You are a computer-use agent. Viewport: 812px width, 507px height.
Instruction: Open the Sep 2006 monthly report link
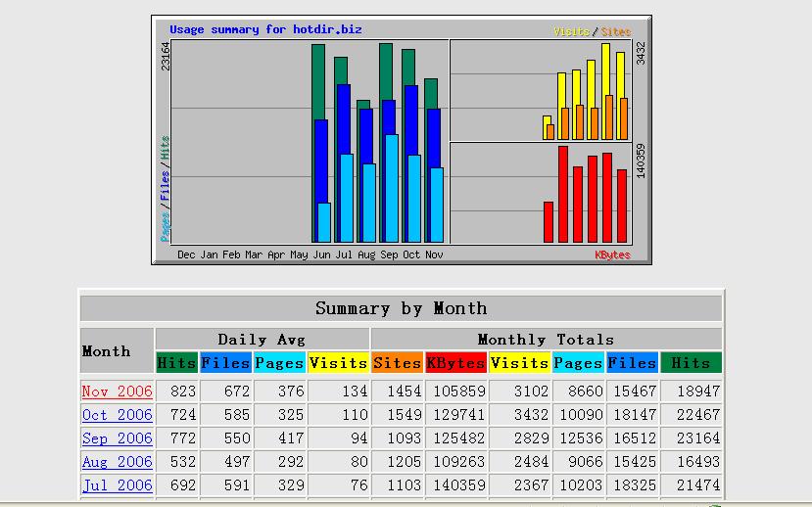(x=117, y=438)
